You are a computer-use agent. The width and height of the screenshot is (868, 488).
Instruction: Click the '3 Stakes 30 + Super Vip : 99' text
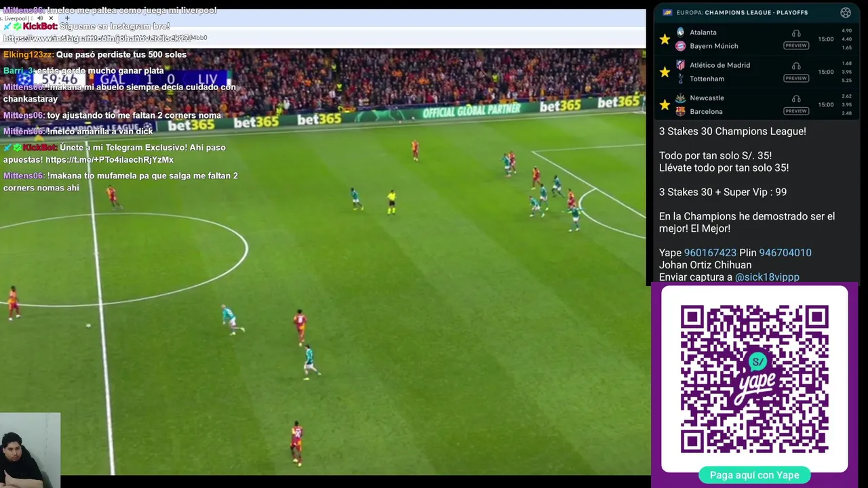(x=723, y=192)
